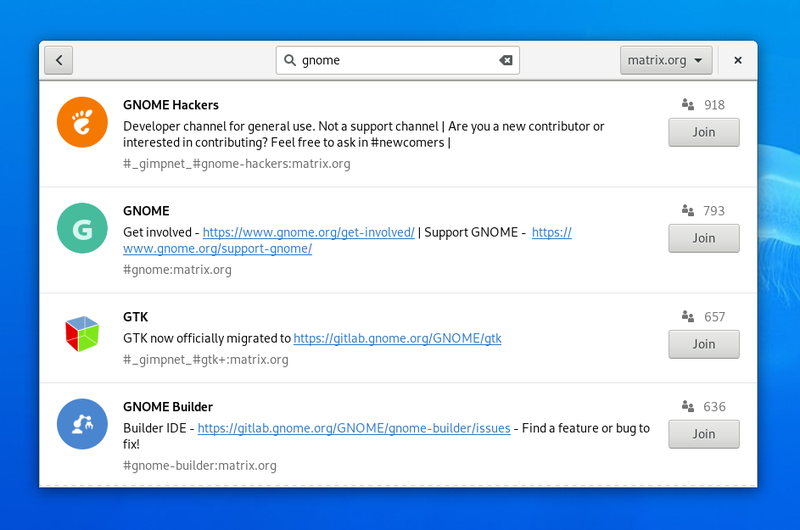Select the GNOME room title

pyautogui.click(x=146, y=211)
